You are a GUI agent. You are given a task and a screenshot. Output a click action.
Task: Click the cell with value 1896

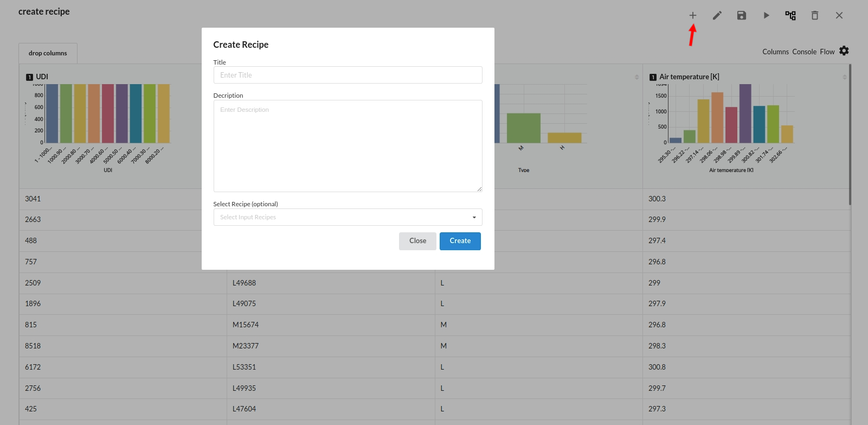pyautogui.click(x=123, y=303)
